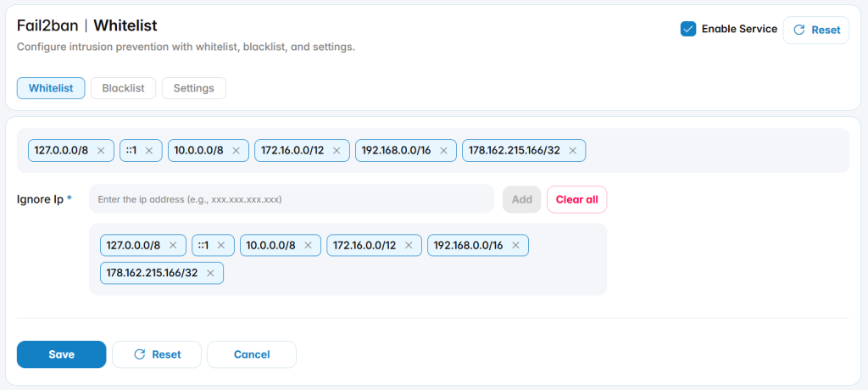
Task: Remove 172.16.0.0/12 chip in the top tag bar
Action: coord(337,151)
